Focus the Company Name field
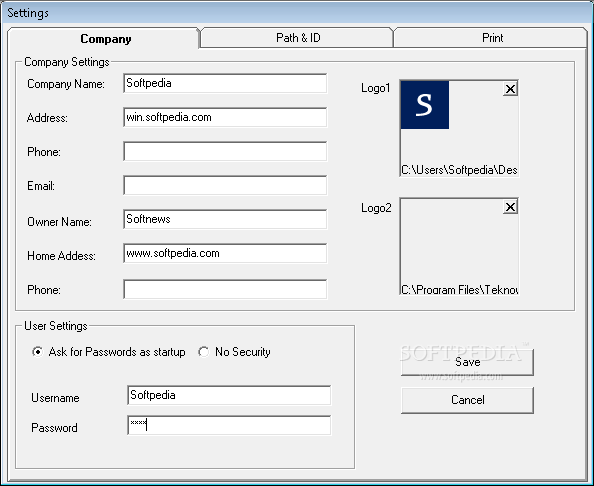This screenshot has height=486, width=594. pos(225,83)
